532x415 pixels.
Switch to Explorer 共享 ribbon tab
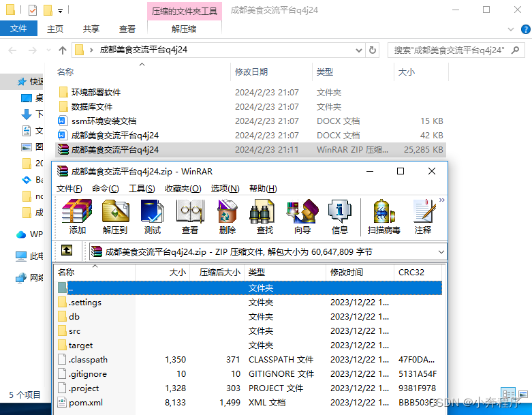(x=91, y=29)
